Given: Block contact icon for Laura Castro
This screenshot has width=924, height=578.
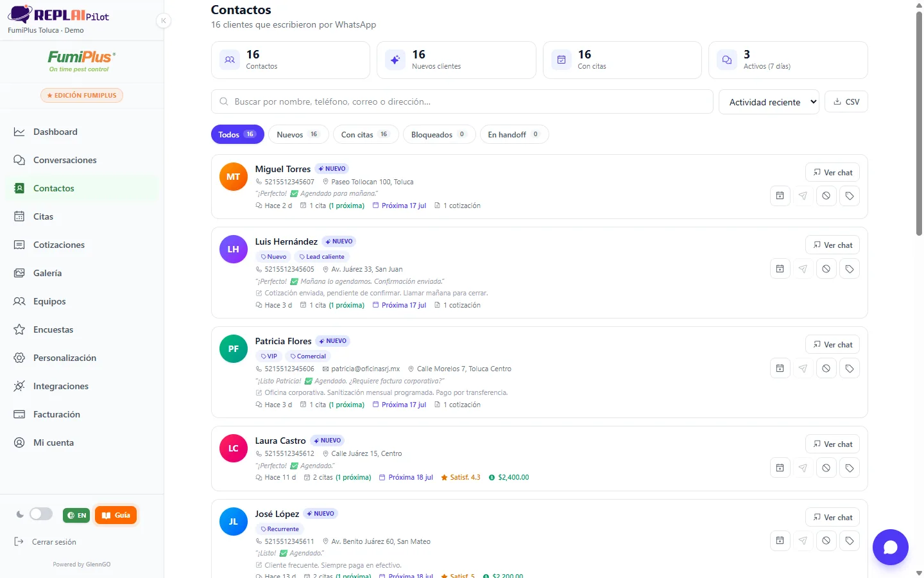Looking at the screenshot, I should (826, 468).
